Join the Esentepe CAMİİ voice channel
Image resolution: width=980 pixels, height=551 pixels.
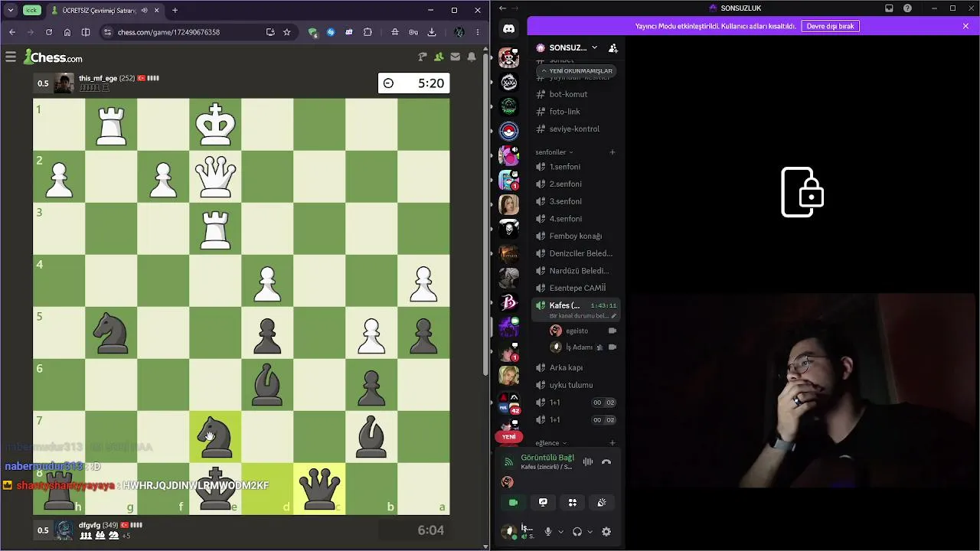pos(576,289)
